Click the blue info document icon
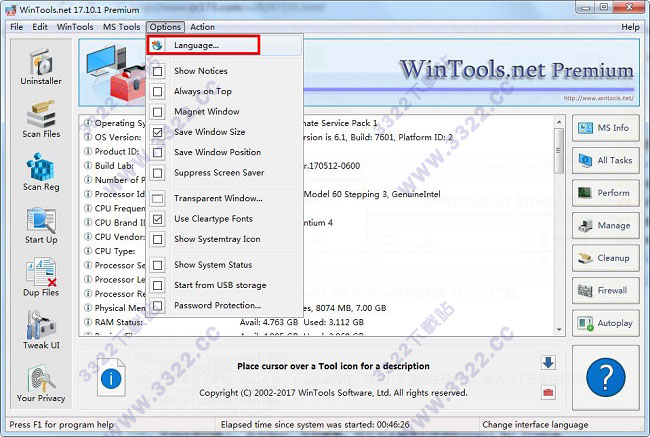Screen dimensions: 650x437 click(x=111, y=378)
